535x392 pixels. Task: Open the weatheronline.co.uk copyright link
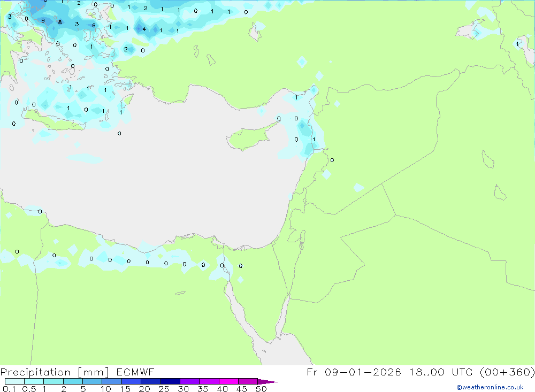[490, 387]
